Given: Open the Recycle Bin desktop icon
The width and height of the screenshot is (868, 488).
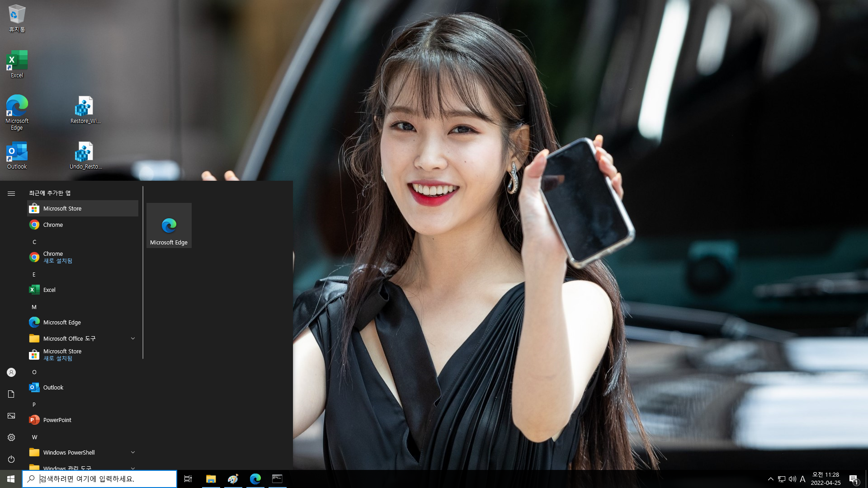Looking at the screenshot, I should (x=17, y=18).
